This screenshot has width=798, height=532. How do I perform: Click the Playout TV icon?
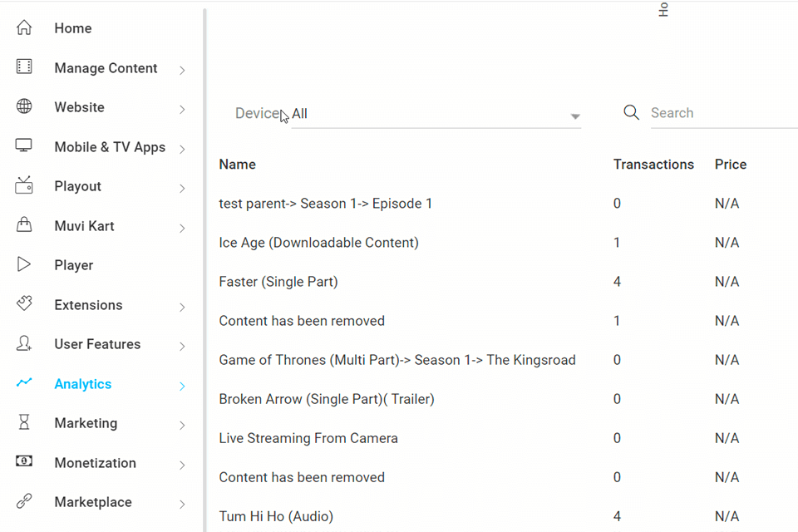pos(24,186)
